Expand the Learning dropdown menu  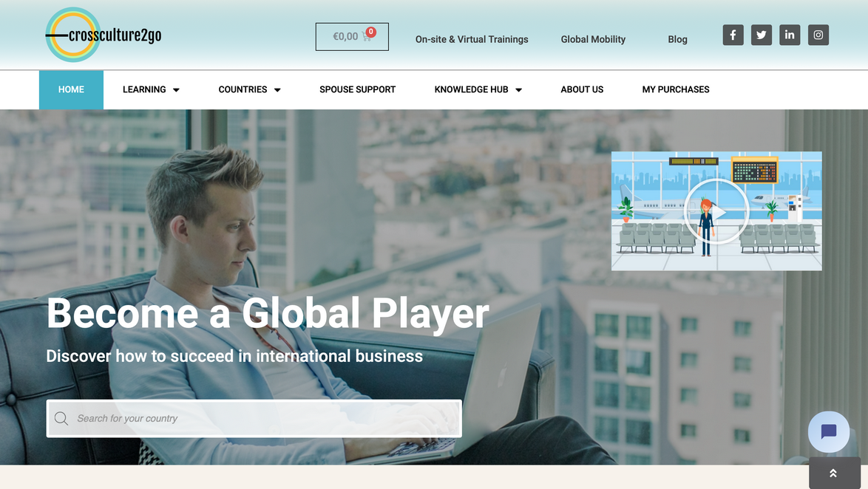click(151, 89)
